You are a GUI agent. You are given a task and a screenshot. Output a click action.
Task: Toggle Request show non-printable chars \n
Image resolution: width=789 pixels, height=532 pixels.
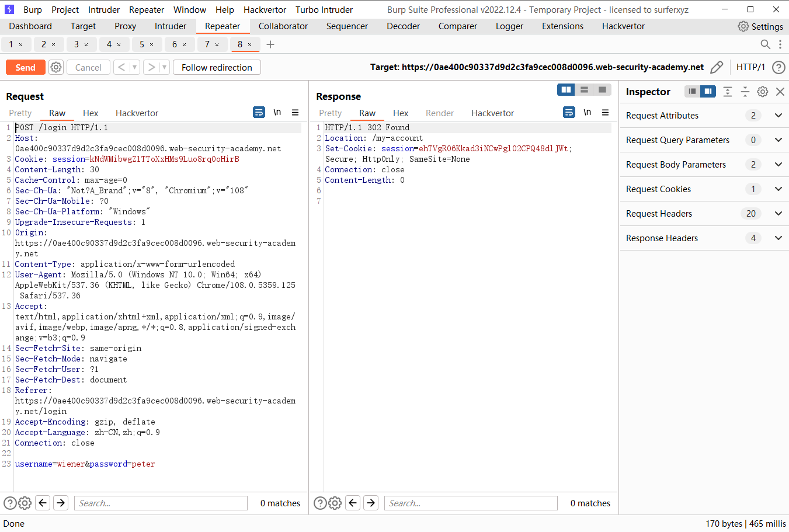tap(277, 112)
